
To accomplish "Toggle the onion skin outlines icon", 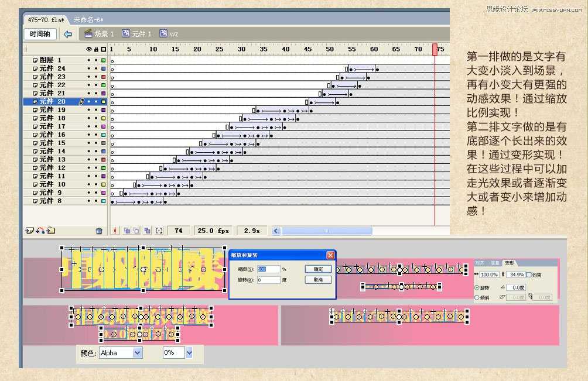I will [136, 231].
